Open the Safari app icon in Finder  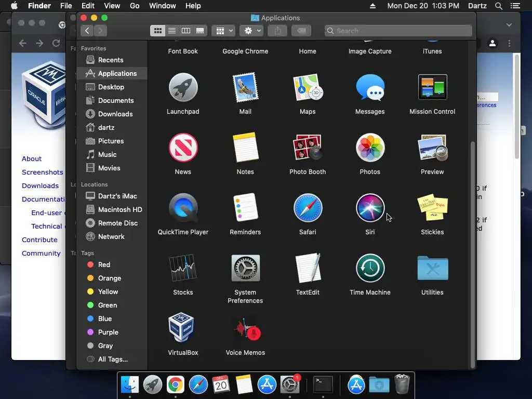point(308,208)
